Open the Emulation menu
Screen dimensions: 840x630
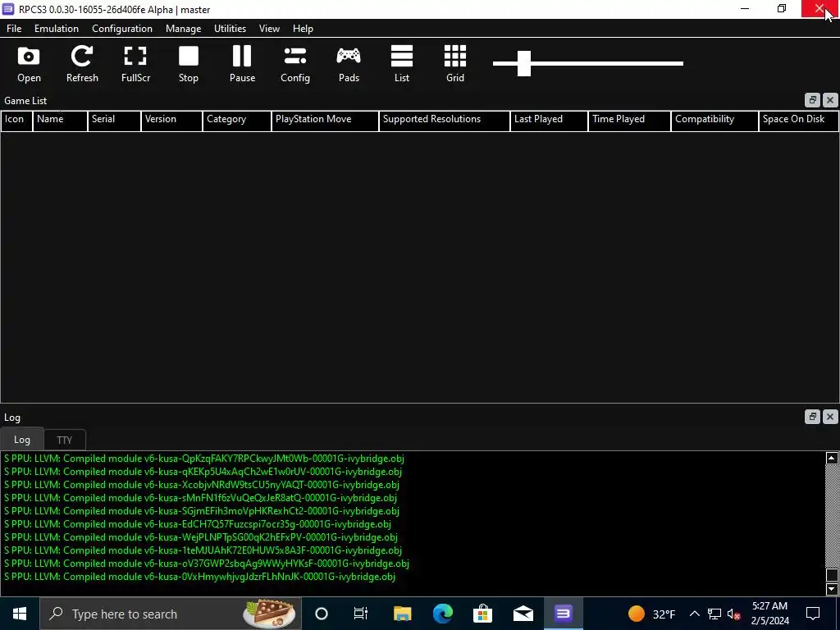click(x=57, y=29)
